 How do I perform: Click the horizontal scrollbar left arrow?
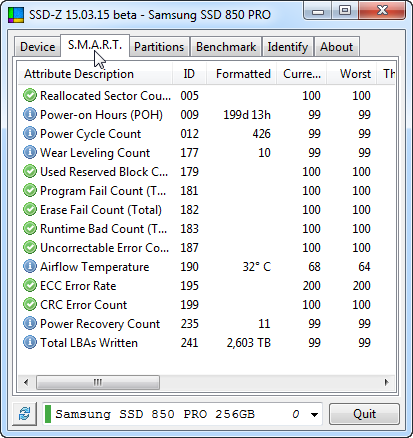pos(26,382)
